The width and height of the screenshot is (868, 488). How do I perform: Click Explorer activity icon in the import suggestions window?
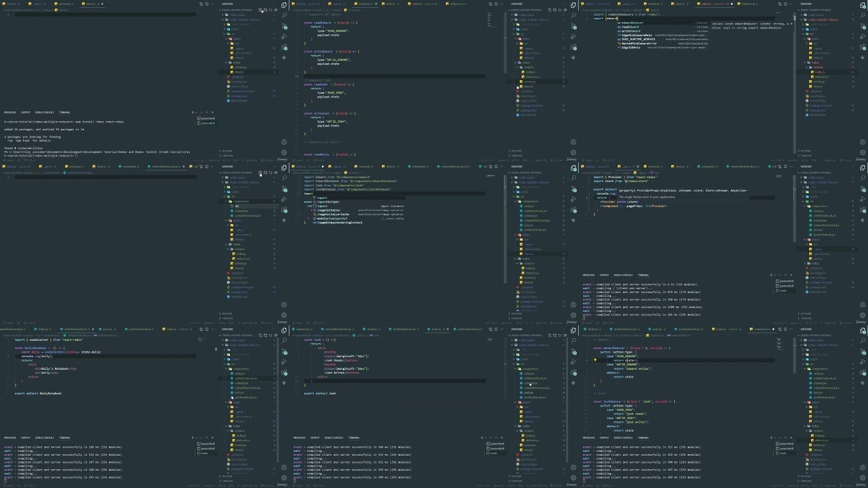click(573, 168)
